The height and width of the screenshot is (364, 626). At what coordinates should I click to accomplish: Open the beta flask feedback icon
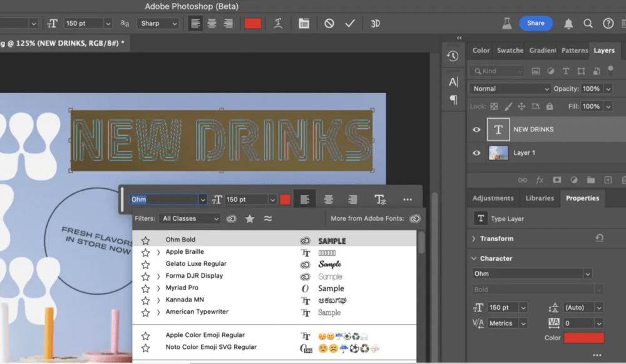(x=506, y=24)
